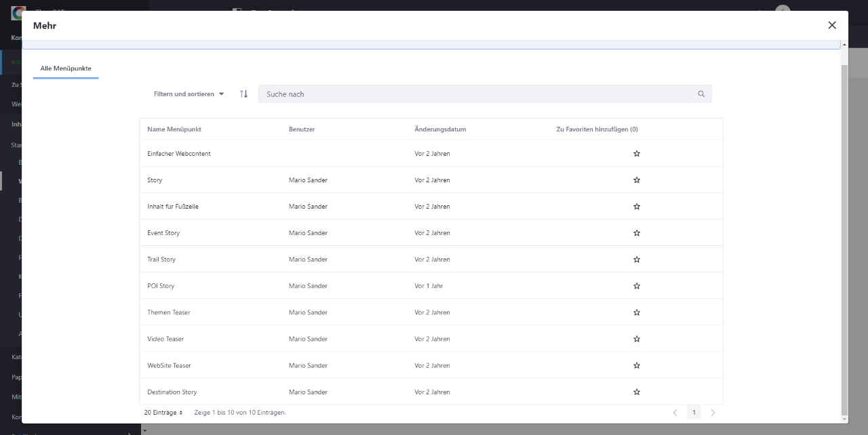Viewport: 868px width, 435px height.
Task: Change the 20 Einträge per page
Action: [x=163, y=413]
